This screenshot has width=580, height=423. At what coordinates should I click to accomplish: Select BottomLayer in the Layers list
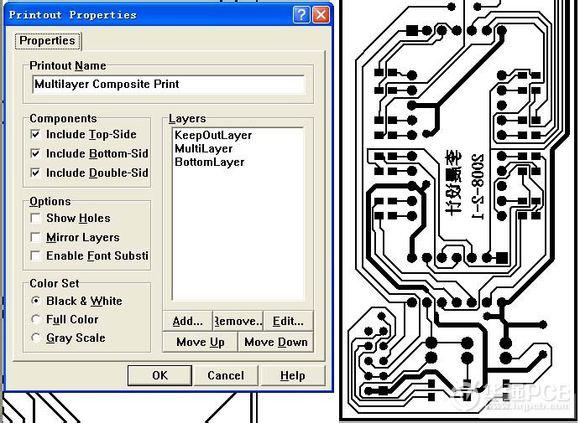tap(209, 162)
